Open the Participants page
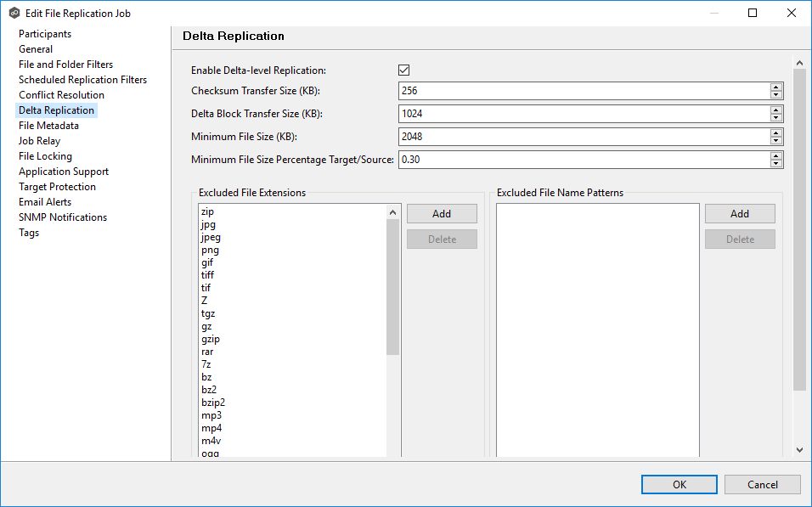 (x=45, y=34)
